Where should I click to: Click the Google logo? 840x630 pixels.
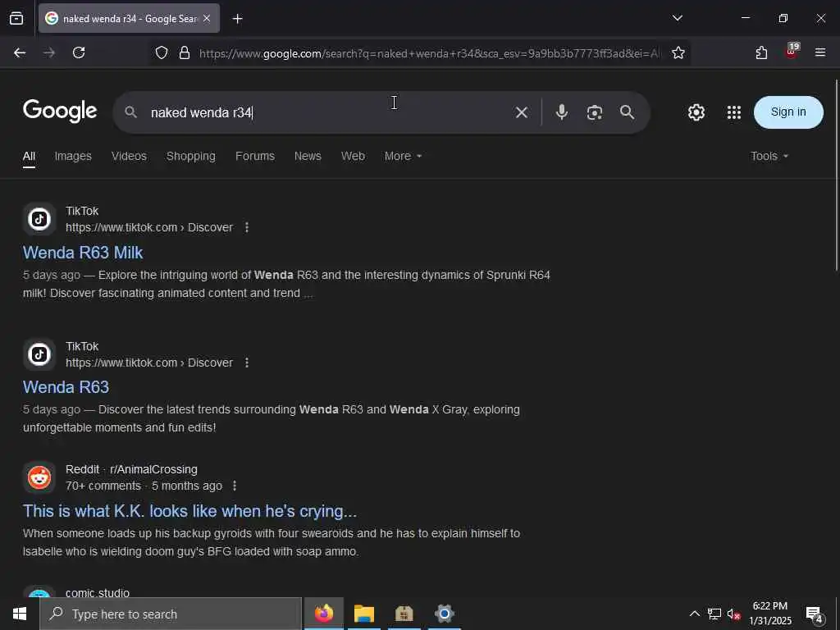(x=60, y=111)
